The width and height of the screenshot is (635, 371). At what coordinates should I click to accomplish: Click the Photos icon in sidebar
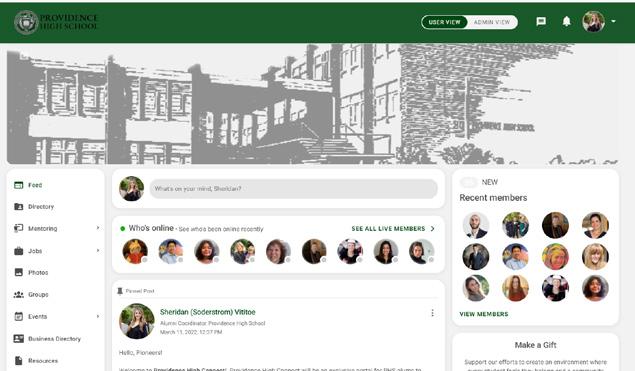point(19,272)
